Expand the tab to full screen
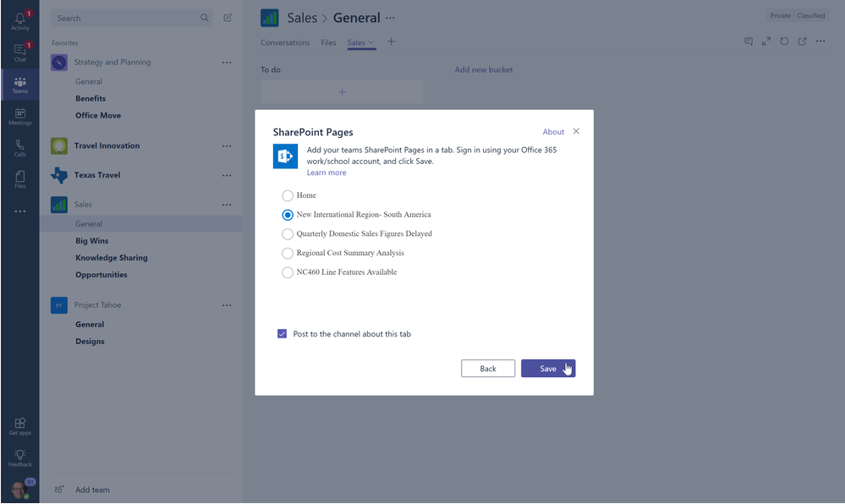 pyautogui.click(x=766, y=41)
